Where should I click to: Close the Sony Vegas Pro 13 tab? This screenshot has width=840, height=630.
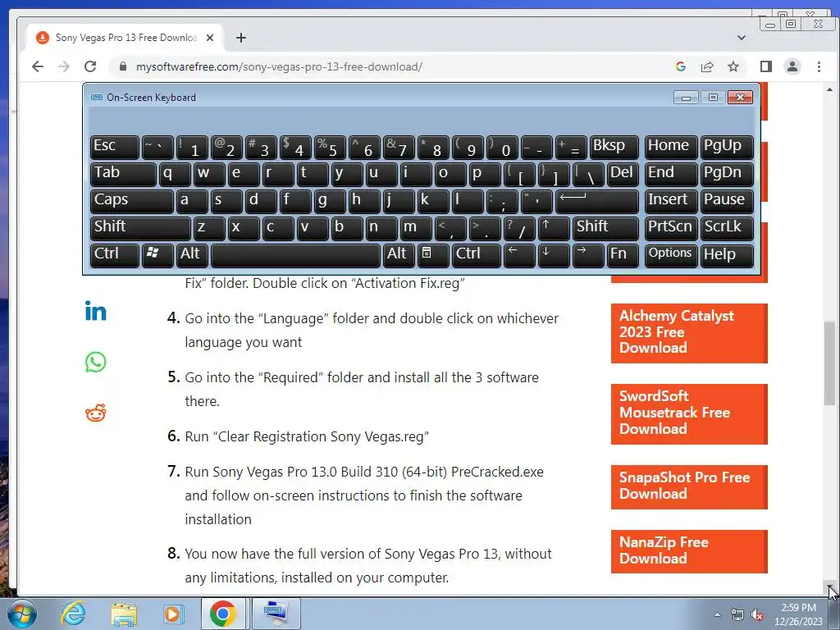(x=210, y=38)
